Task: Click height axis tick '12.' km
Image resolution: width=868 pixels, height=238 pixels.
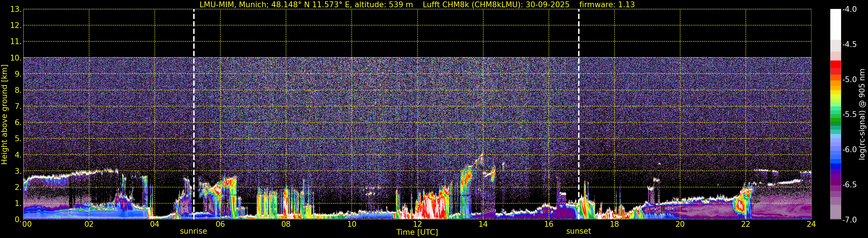Action: click(x=16, y=25)
